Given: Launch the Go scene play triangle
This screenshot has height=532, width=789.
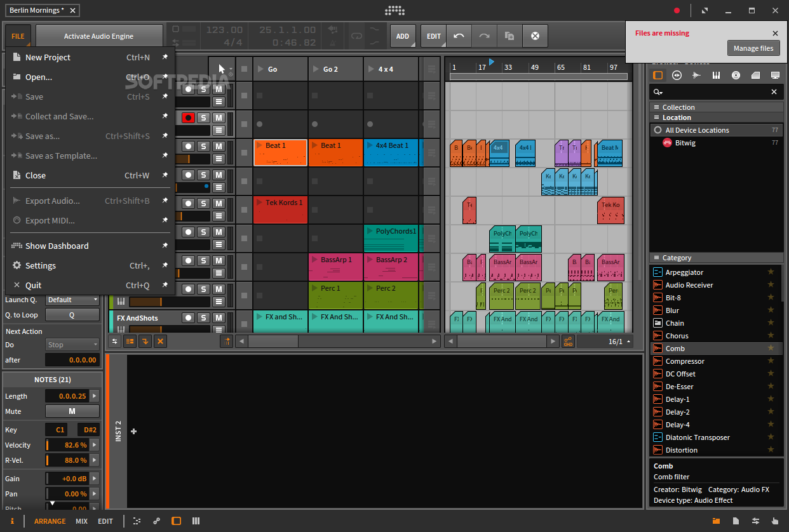Looking at the screenshot, I should 259,69.
